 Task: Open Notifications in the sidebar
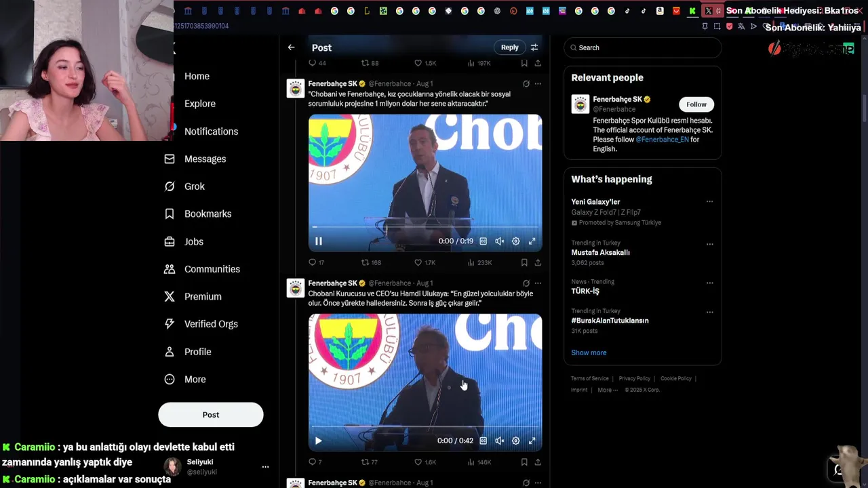coord(211,131)
